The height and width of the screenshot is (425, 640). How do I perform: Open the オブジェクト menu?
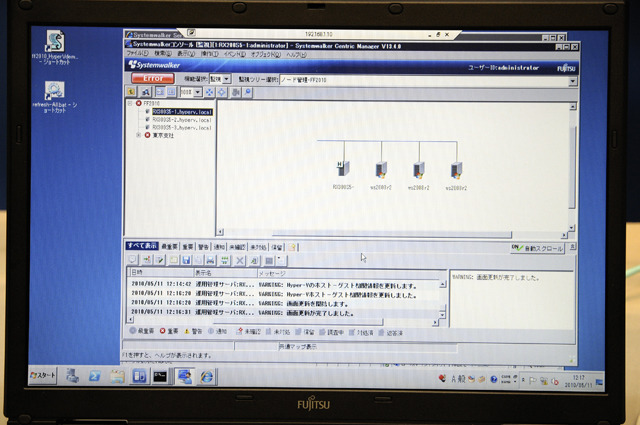265,54
